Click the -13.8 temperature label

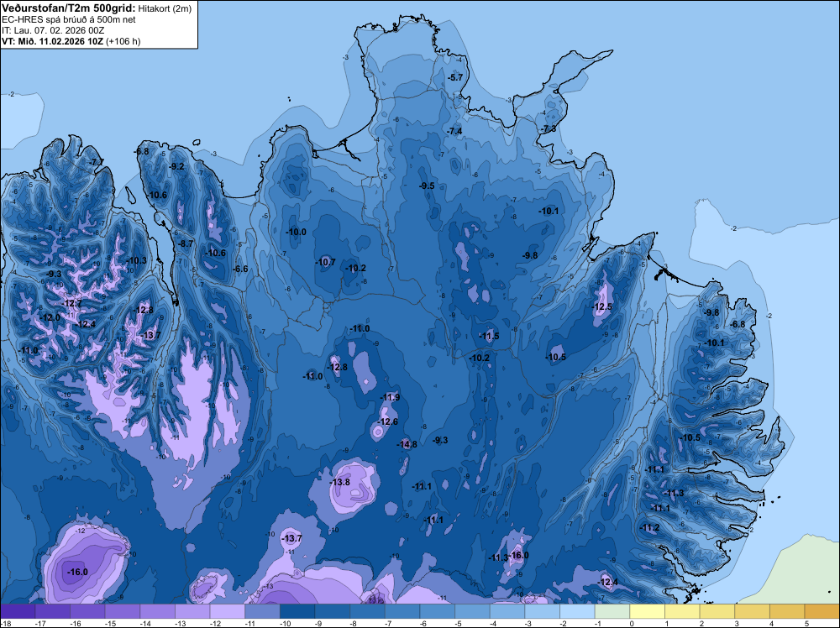339,483
